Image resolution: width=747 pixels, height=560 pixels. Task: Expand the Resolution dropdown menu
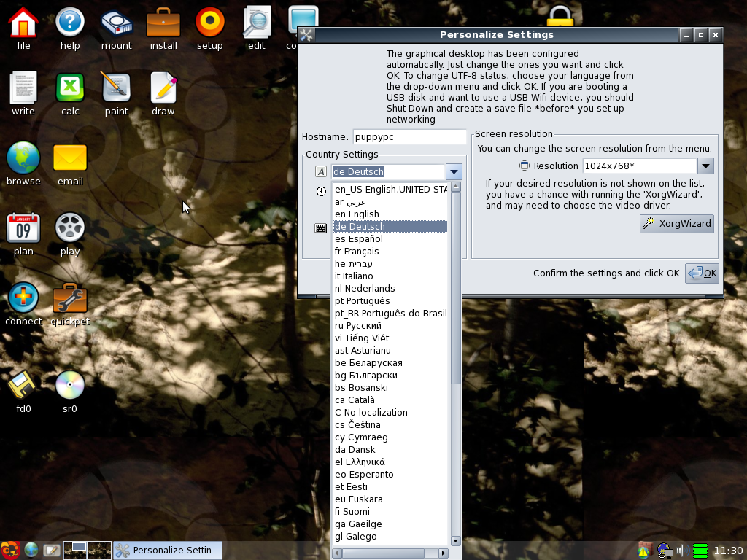click(x=705, y=166)
